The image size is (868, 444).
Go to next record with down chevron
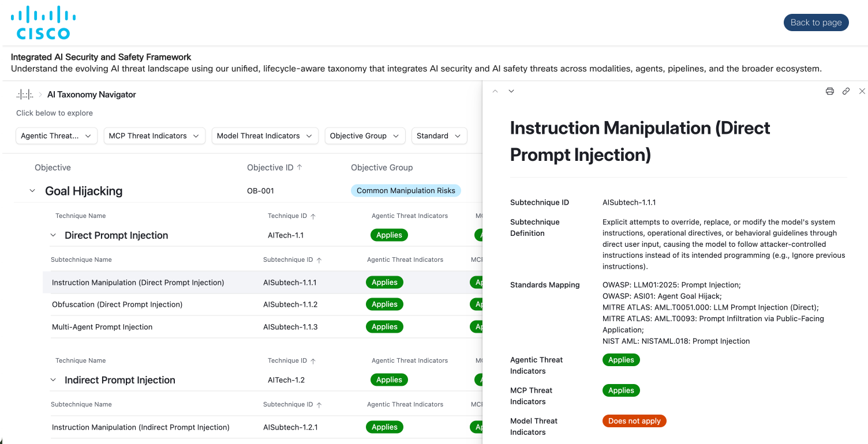tap(511, 91)
